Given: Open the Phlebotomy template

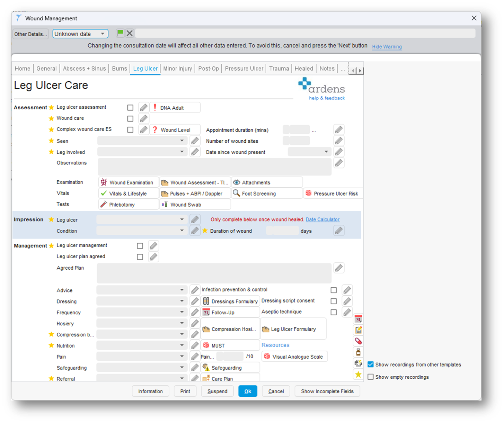Looking at the screenshot, I should tap(129, 205).
